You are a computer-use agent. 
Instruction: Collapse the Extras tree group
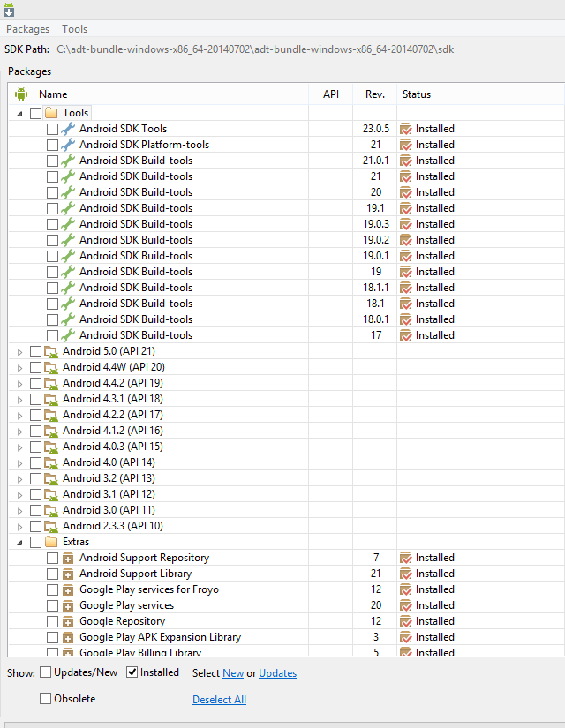19,543
